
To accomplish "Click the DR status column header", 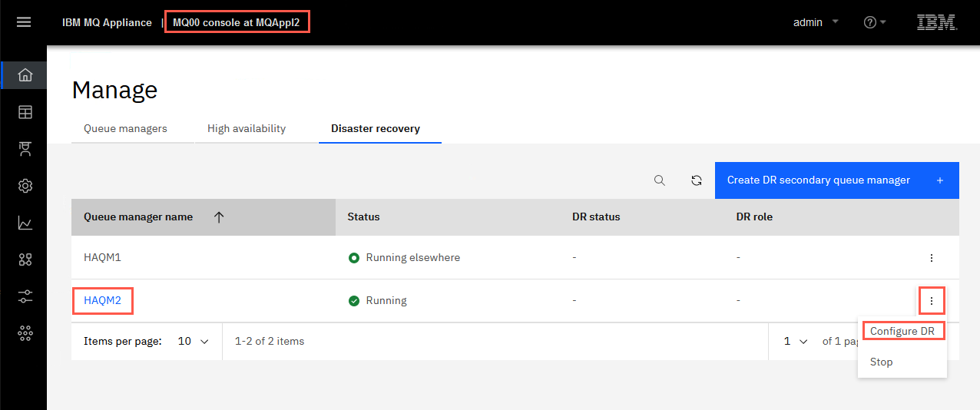I will pyautogui.click(x=597, y=217).
